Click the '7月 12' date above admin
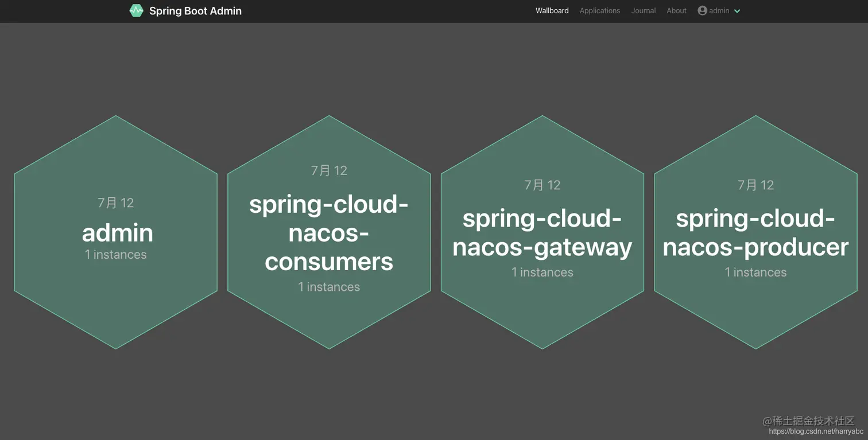The width and height of the screenshot is (868, 440). [116, 203]
